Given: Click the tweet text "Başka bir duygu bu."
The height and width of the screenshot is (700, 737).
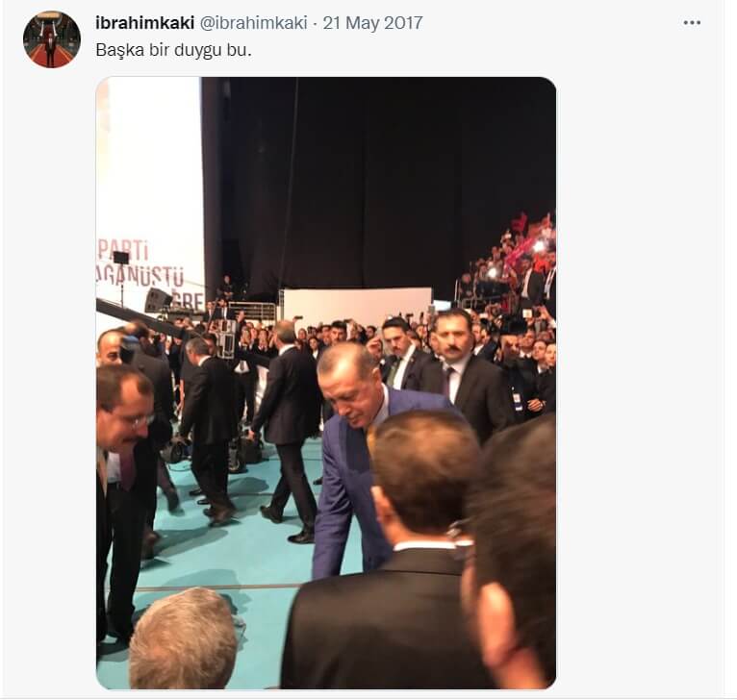Looking at the screenshot, I should tap(174, 50).
